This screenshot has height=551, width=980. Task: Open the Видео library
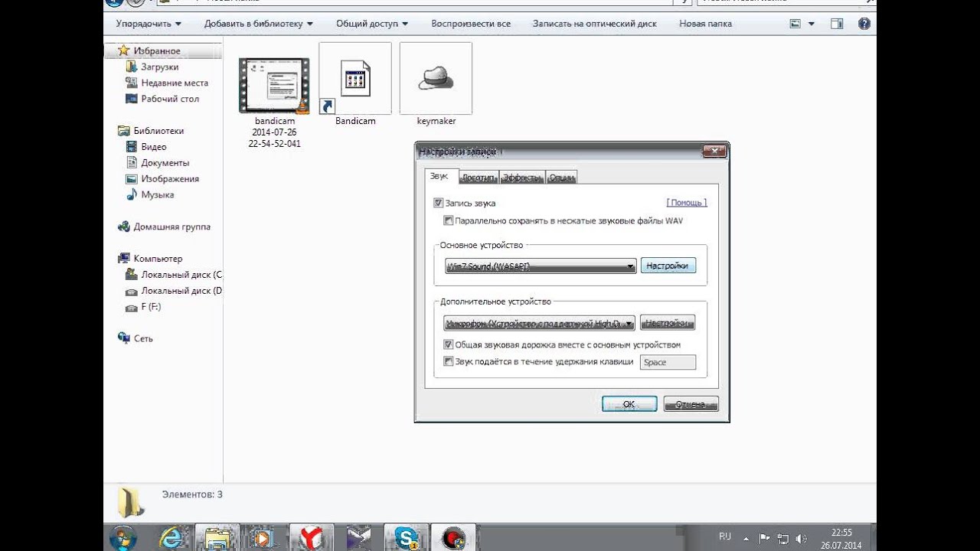tap(153, 147)
